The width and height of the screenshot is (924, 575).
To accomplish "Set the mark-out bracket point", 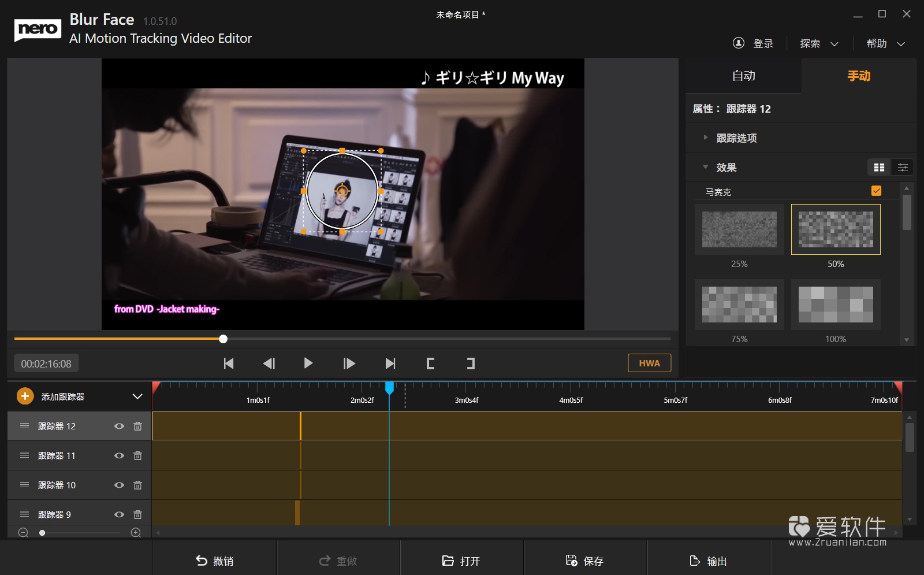I will pyautogui.click(x=471, y=363).
